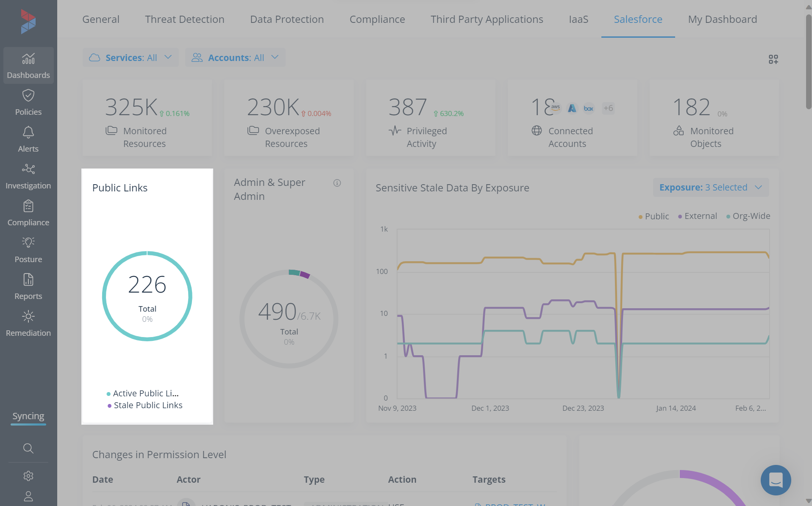Click the vertical page scrollbar
The height and width of the screenshot is (506, 812).
809,61
